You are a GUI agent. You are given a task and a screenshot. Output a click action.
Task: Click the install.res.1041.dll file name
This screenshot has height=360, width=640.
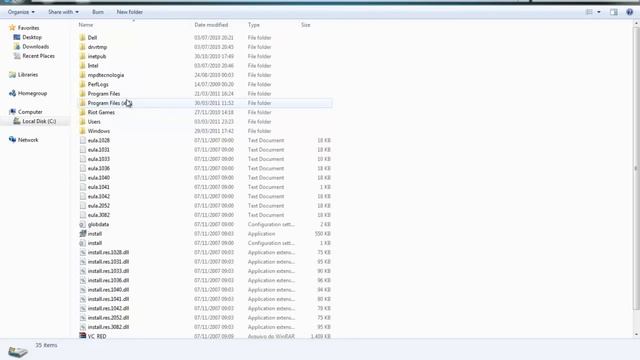[108, 299]
